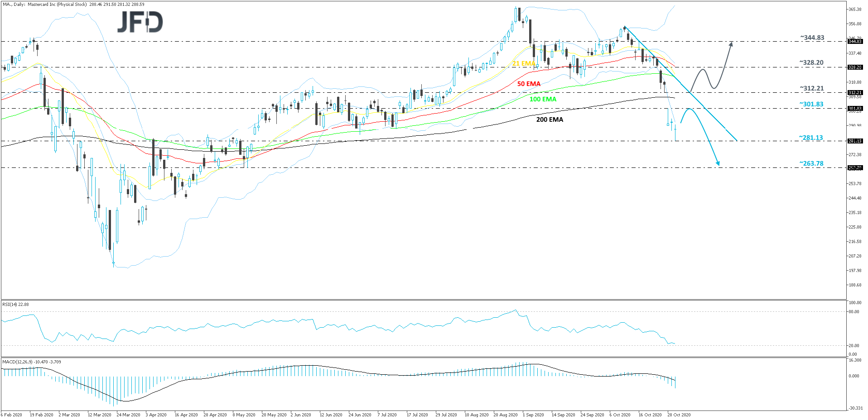Click the 207.28 price axis value

(855, 256)
